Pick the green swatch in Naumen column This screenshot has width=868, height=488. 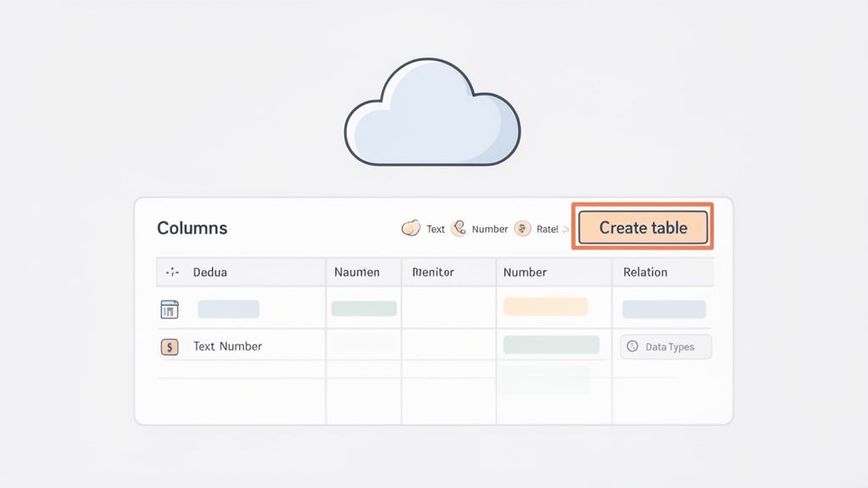point(364,308)
